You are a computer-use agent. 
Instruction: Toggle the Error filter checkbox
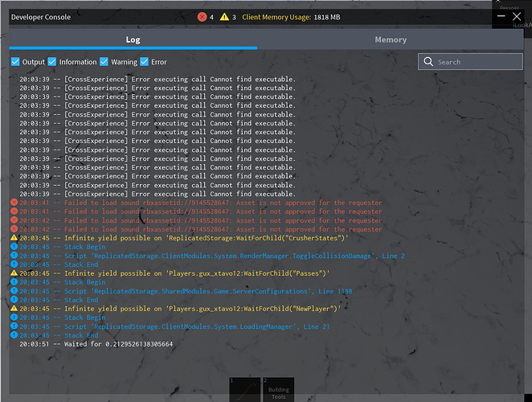pos(145,62)
